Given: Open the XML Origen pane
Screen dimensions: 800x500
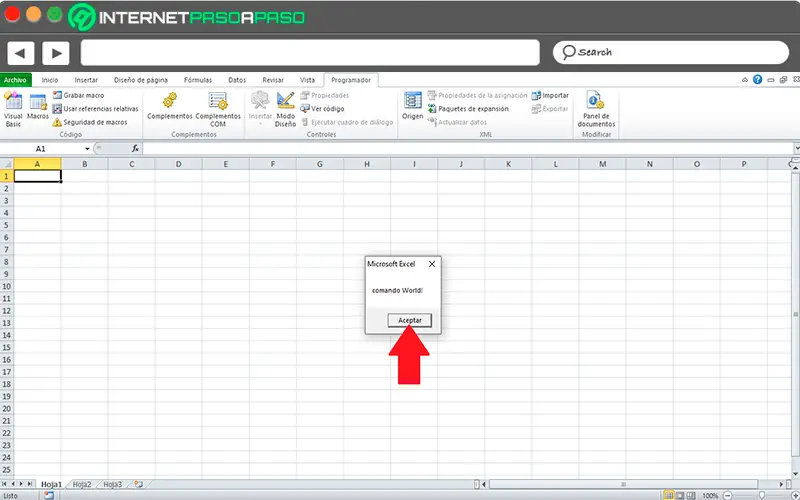Looking at the screenshot, I should pyautogui.click(x=412, y=106).
